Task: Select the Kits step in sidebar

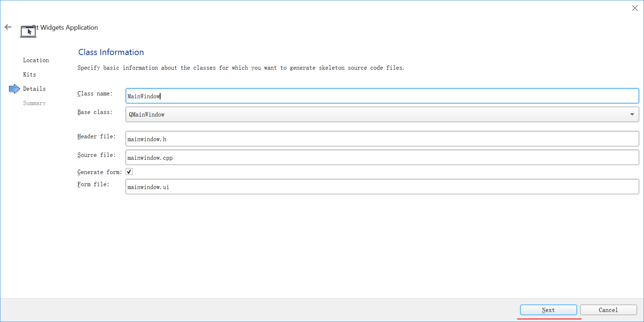Action: click(30, 75)
